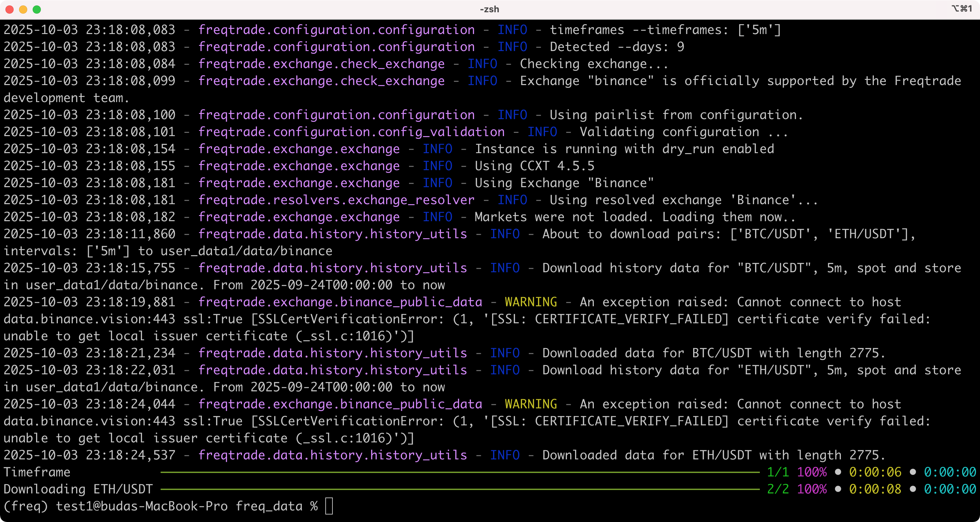This screenshot has width=980, height=522.
Task: Click the (freq) virtualenv prompt prefix
Action: (26, 506)
